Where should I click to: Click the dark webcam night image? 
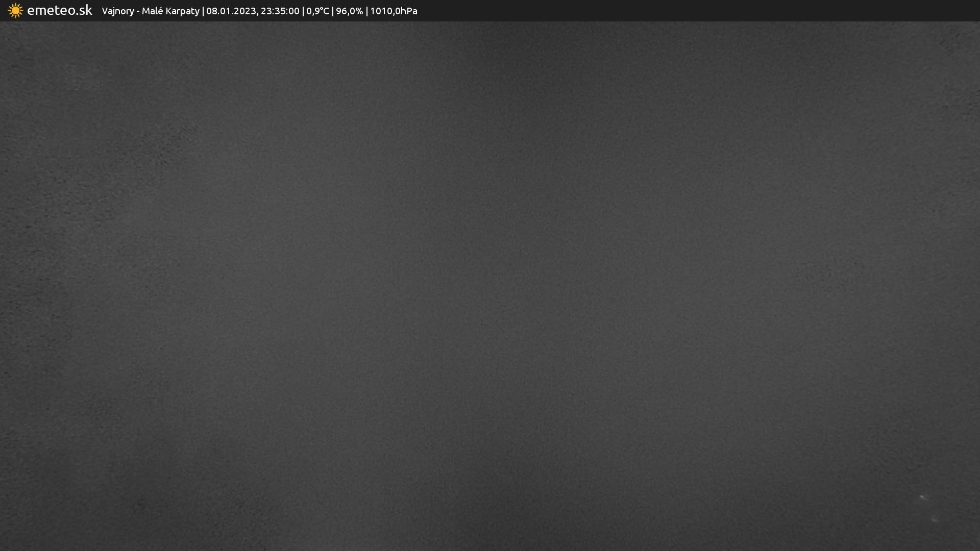490,286
